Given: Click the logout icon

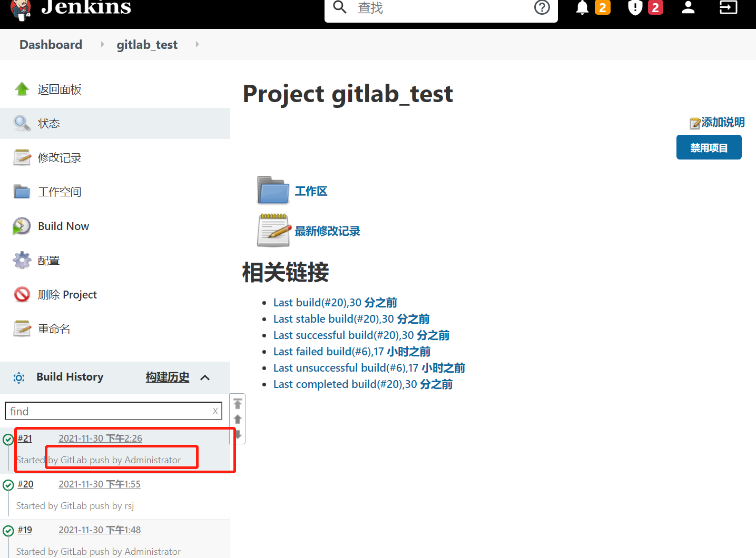Looking at the screenshot, I should [x=728, y=7].
